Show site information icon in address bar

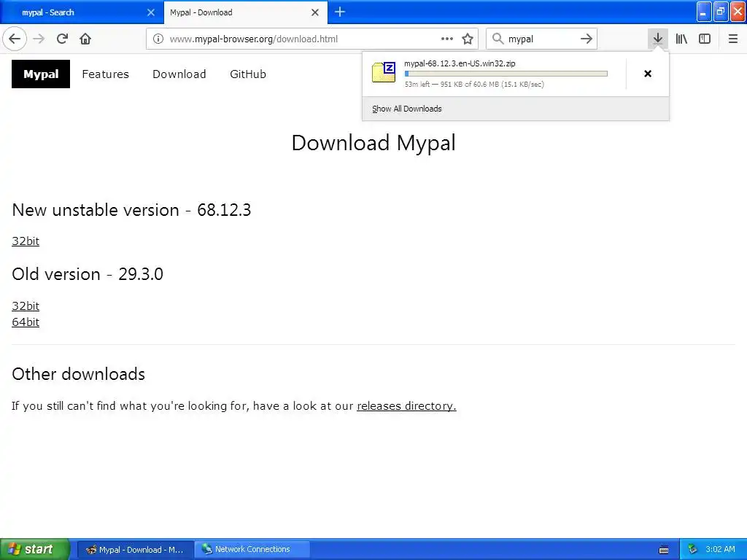coord(158,39)
